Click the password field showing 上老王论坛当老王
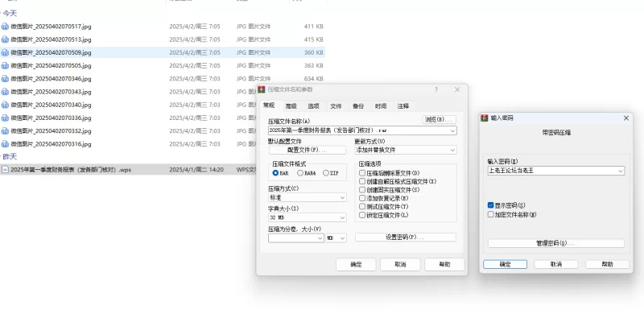644x314 pixels. [556, 171]
